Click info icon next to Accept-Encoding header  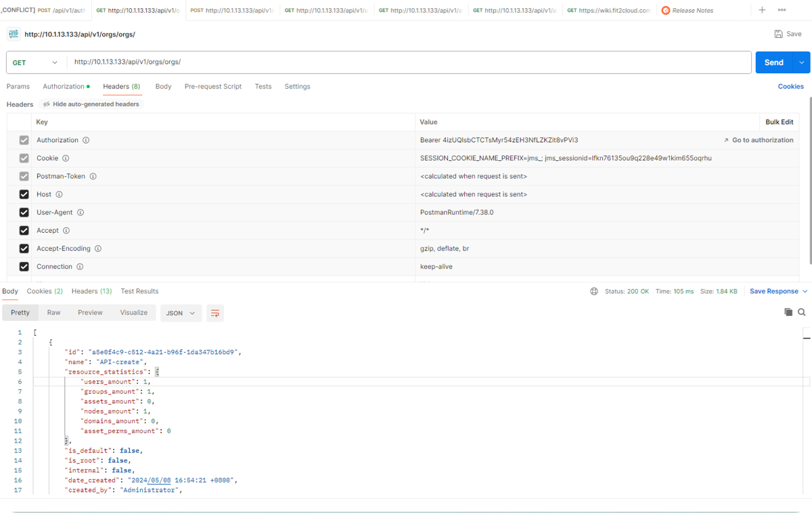[x=98, y=248]
